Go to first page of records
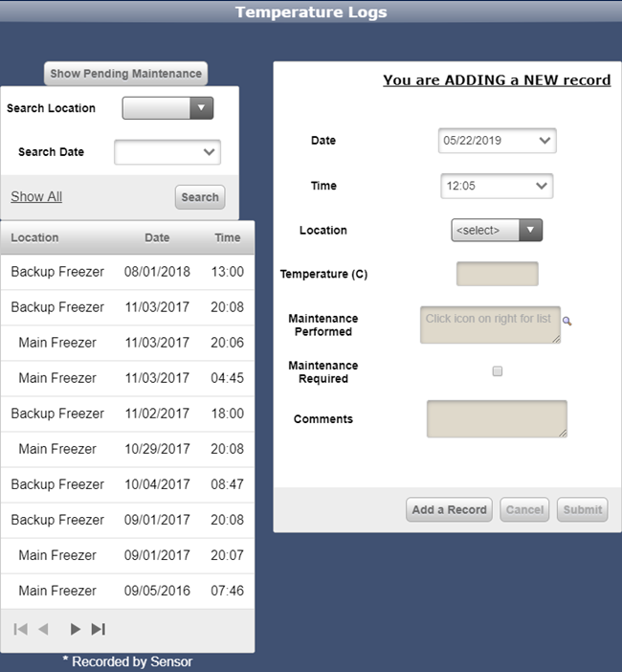This screenshot has height=672, width=622. point(20,629)
